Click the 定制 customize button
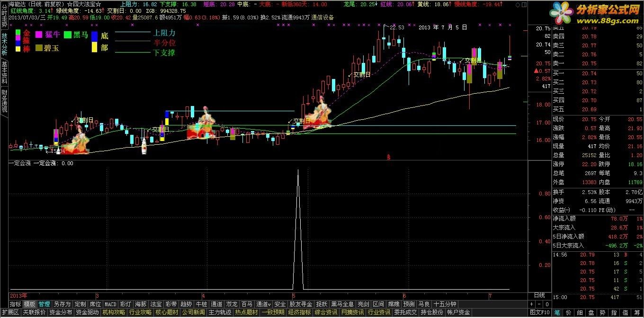Image resolution: width=644 pixels, height=318 pixels. [x=80, y=304]
